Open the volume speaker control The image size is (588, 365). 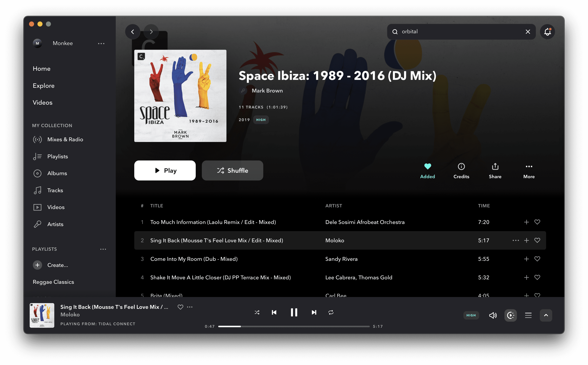pyautogui.click(x=492, y=315)
